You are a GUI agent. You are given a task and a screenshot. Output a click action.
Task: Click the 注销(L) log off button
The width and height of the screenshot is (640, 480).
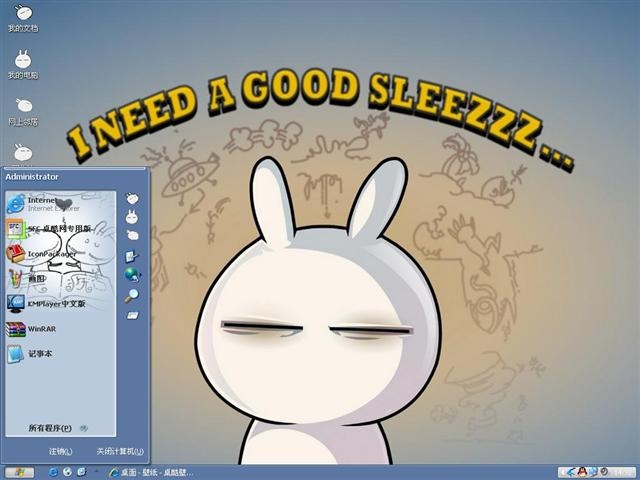click(x=60, y=451)
